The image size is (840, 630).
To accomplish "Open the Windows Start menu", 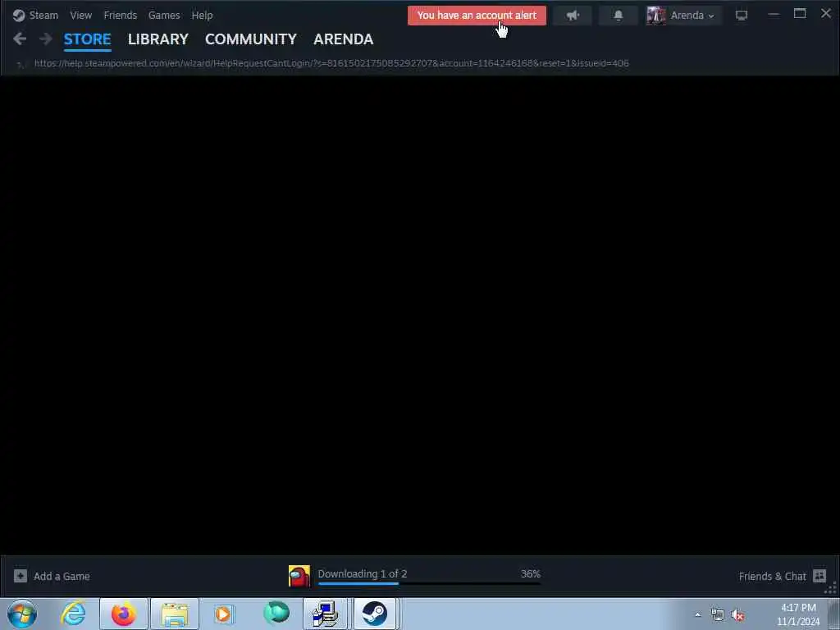I will point(22,614).
